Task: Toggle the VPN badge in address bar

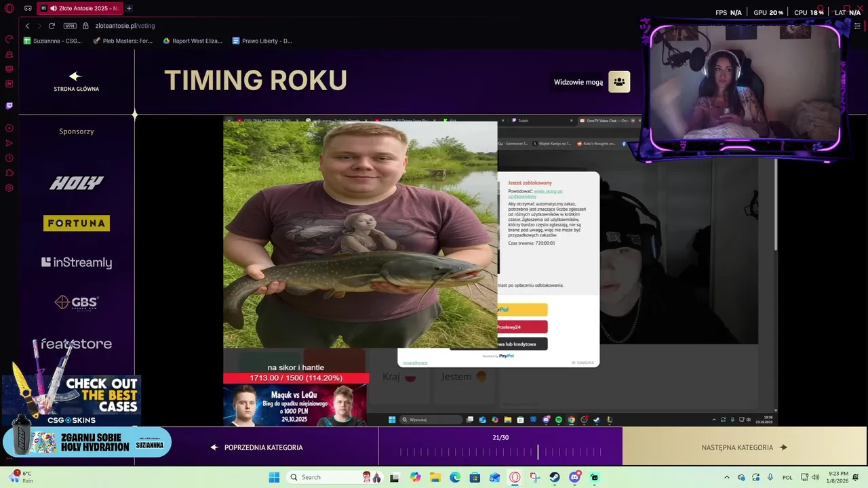Action: (x=70, y=26)
